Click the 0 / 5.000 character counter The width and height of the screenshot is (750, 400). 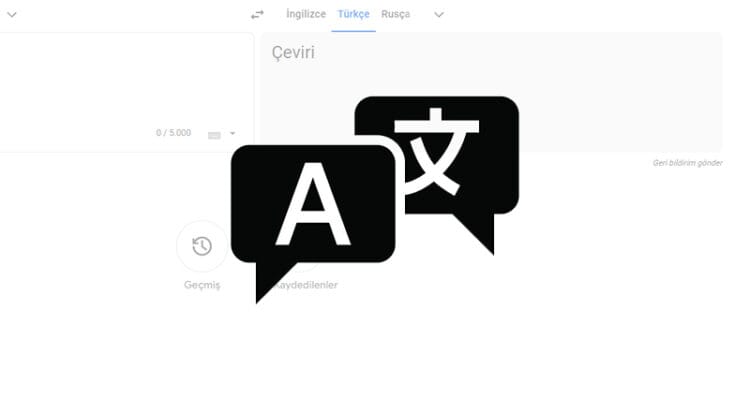coord(175,133)
